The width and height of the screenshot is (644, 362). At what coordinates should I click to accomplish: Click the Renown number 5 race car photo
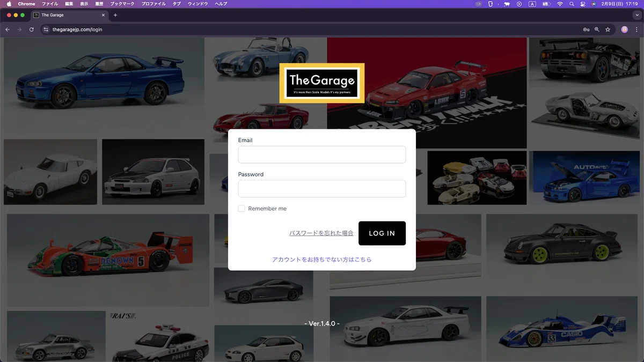pyautogui.click(x=107, y=260)
